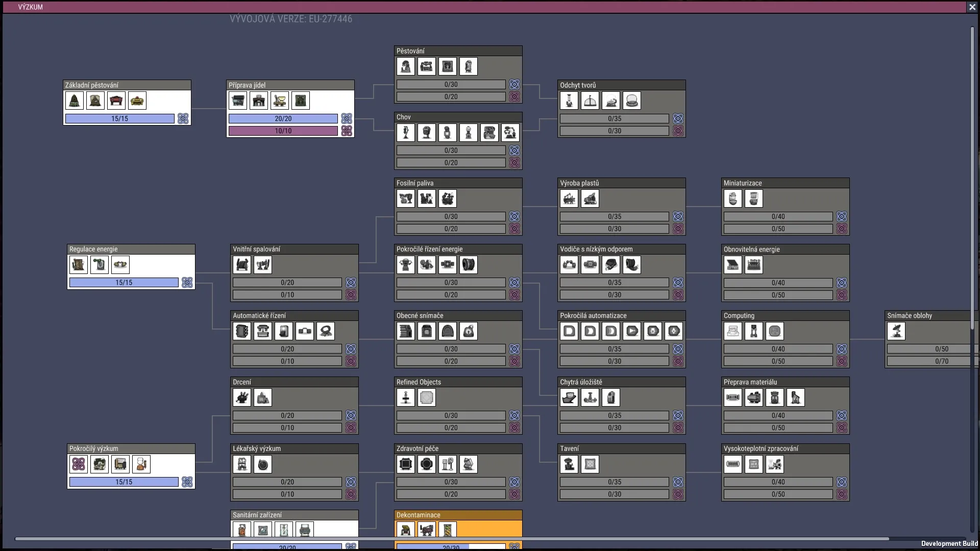Click the second icon in Tavení card
980x551 pixels.
coord(590,464)
